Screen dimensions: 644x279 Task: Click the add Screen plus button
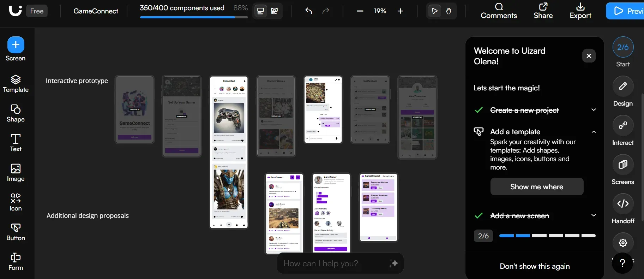[16, 45]
